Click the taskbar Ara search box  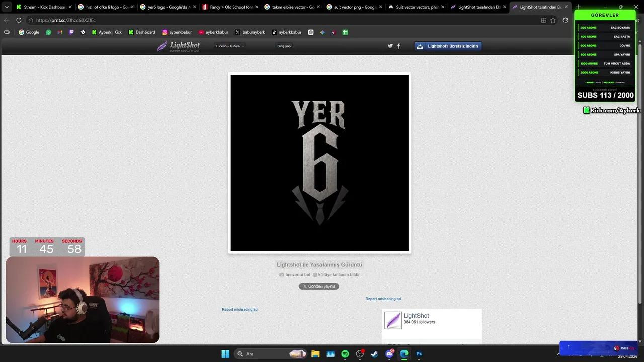click(271, 354)
